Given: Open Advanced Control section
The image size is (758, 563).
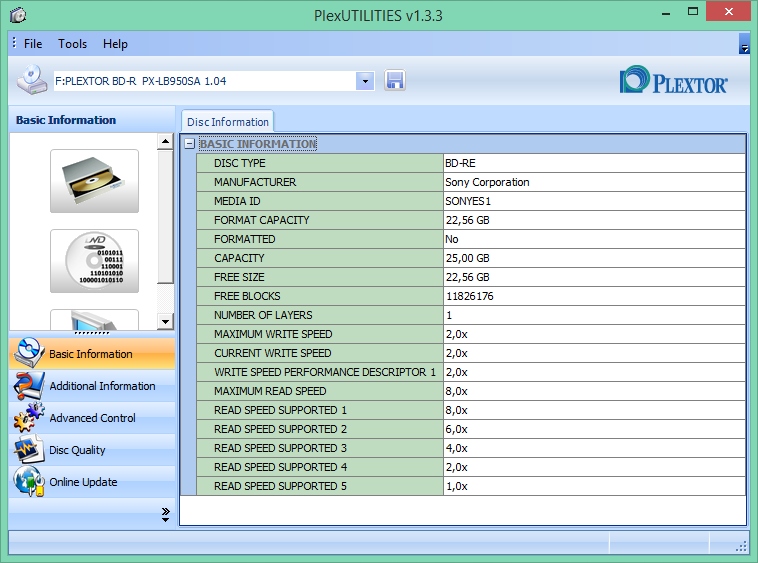Looking at the screenshot, I should [x=92, y=418].
